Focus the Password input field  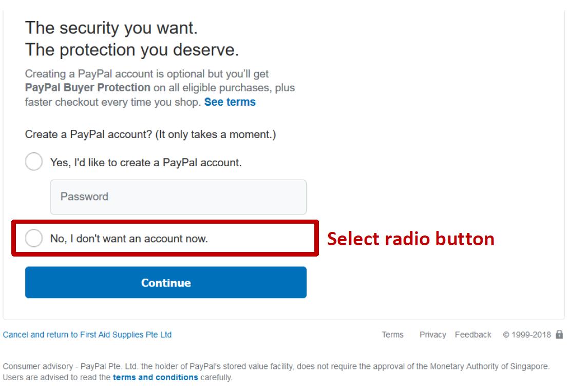178,197
